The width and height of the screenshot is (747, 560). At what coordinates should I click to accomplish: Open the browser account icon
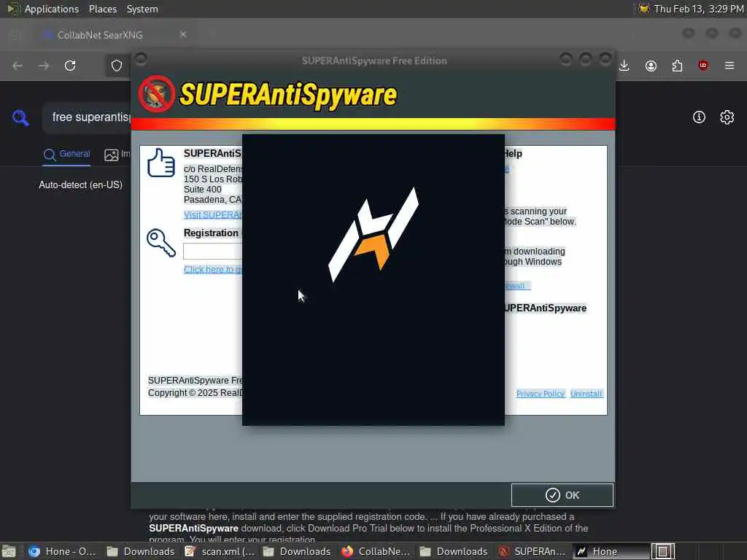tap(651, 66)
